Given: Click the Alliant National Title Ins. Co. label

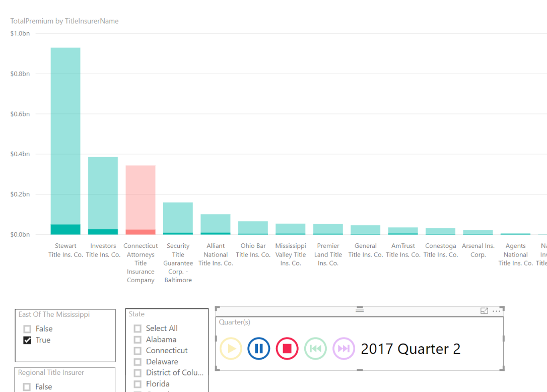Looking at the screenshot, I should 216,254.
